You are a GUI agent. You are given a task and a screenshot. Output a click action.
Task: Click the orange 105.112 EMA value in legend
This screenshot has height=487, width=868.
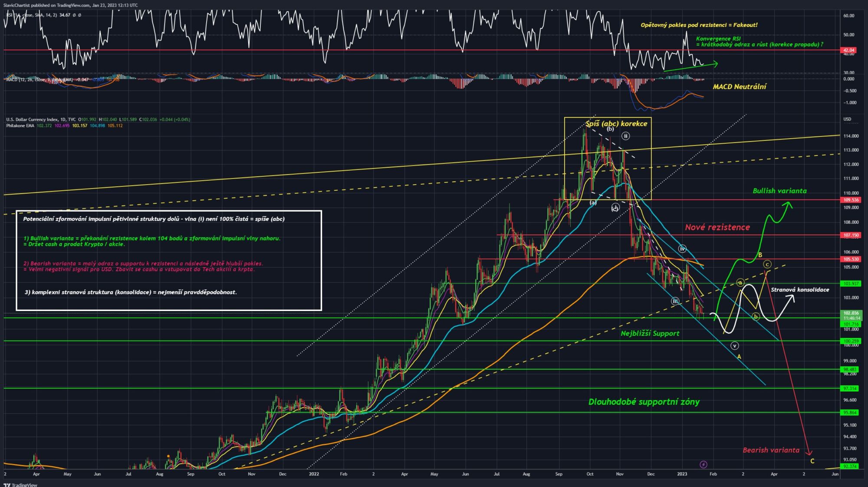click(x=115, y=126)
